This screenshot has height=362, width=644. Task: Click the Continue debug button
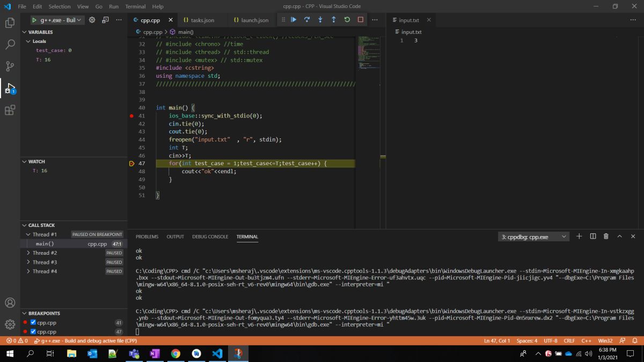click(294, 20)
